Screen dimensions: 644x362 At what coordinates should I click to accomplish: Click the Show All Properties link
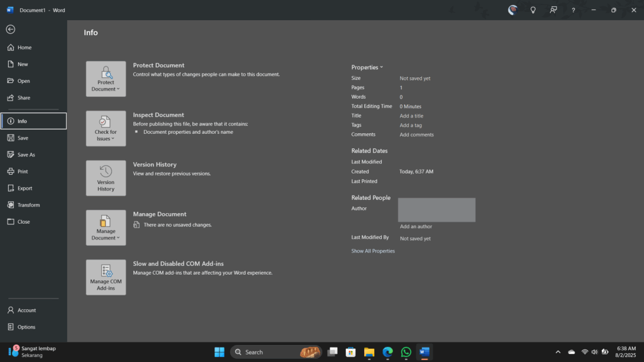coord(373,251)
